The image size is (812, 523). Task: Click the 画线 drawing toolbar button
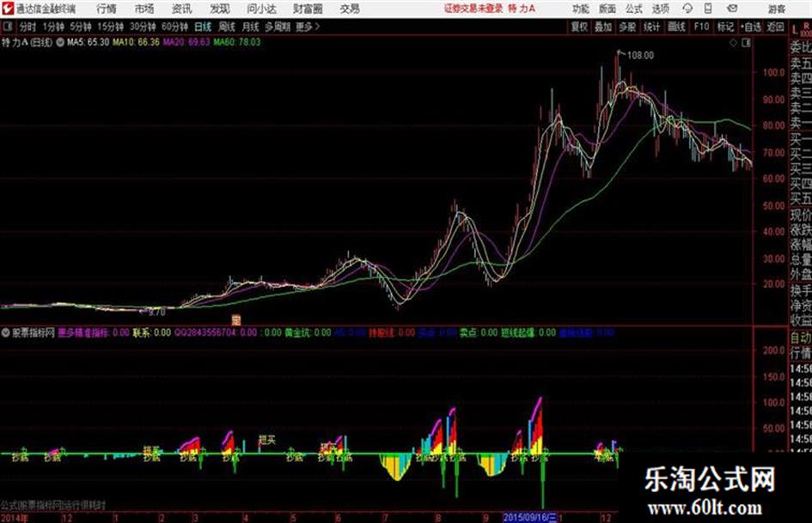[x=676, y=27]
